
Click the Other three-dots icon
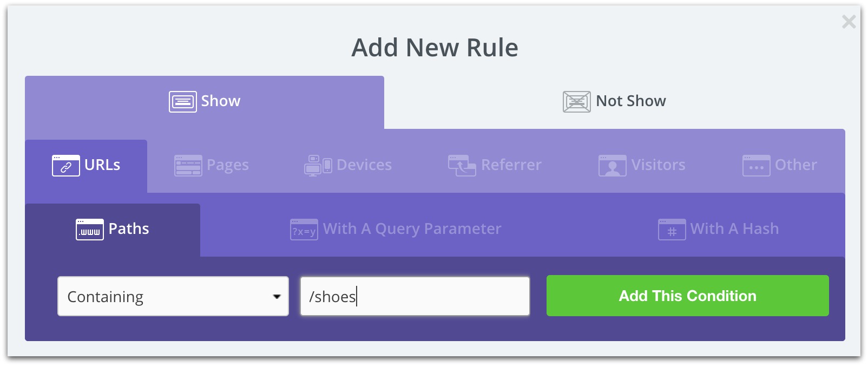tap(756, 166)
